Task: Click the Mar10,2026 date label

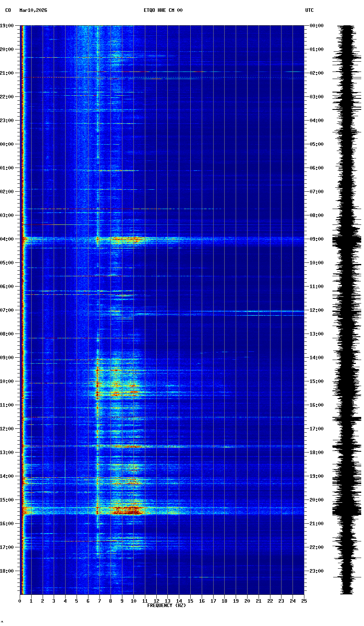Action: (x=33, y=10)
